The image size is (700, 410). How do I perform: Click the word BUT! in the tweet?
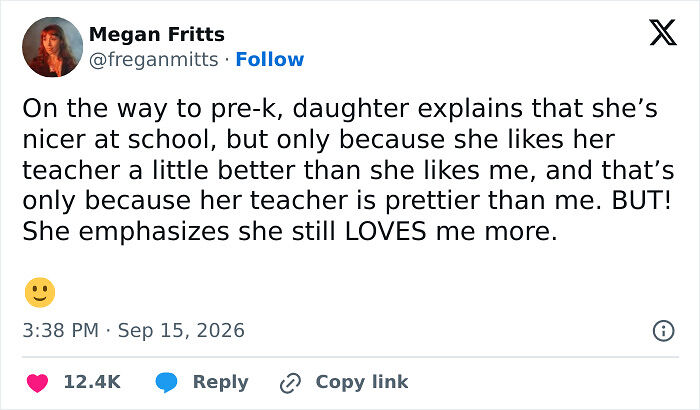pyautogui.click(x=641, y=201)
